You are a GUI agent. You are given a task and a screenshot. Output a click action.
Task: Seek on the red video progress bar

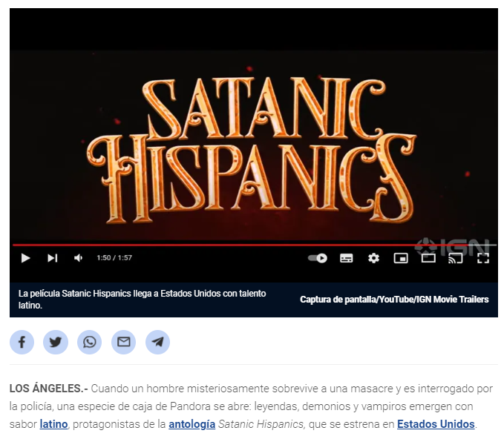254,245
